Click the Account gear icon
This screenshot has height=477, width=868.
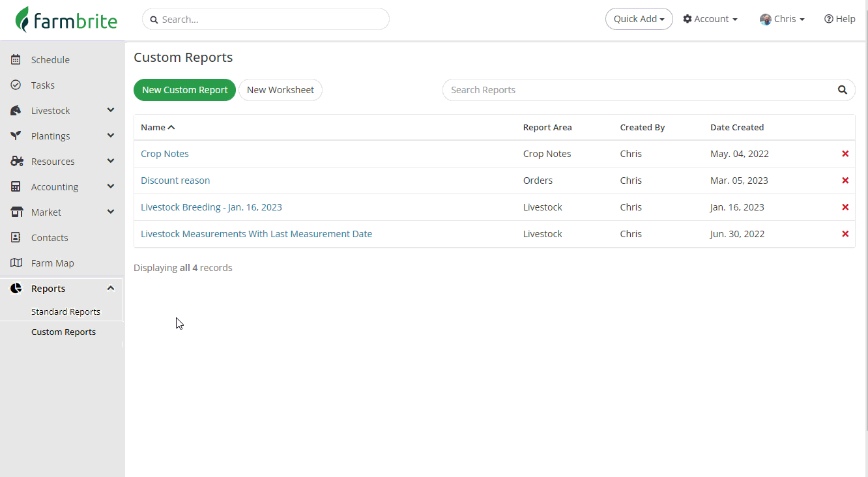click(687, 19)
